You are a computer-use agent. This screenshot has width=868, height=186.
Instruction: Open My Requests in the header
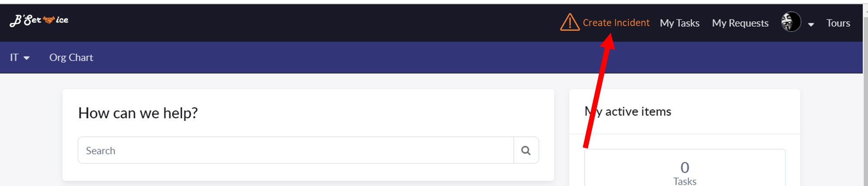(x=740, y=23)
